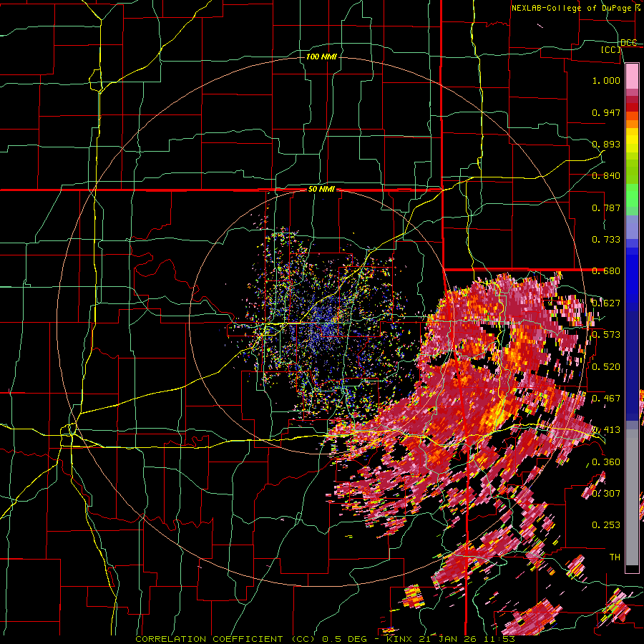644x644 pixels.
Task: Select the 0.627 legend value
Action: tap(606, 303)
